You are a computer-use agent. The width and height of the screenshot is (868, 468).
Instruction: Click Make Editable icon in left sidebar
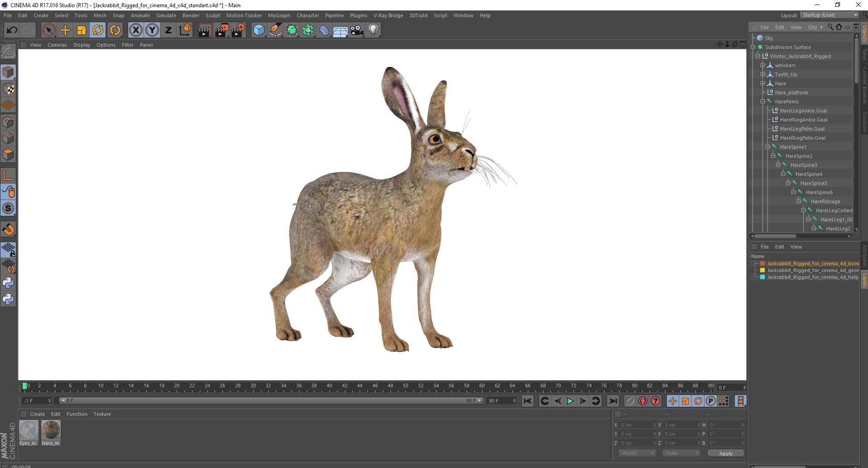pos(8,52)
